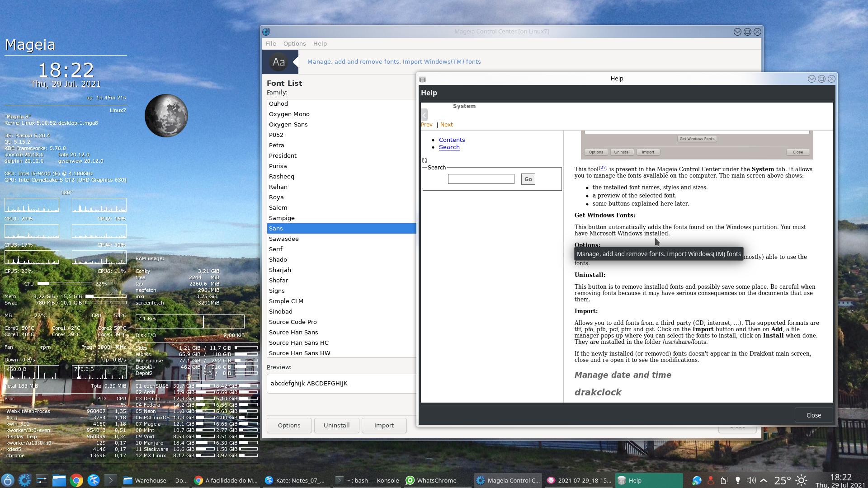Open the panel digital clock calendar
Viewport: 868px width, 488px height.
pyautogui.click(x=840, y=480)
